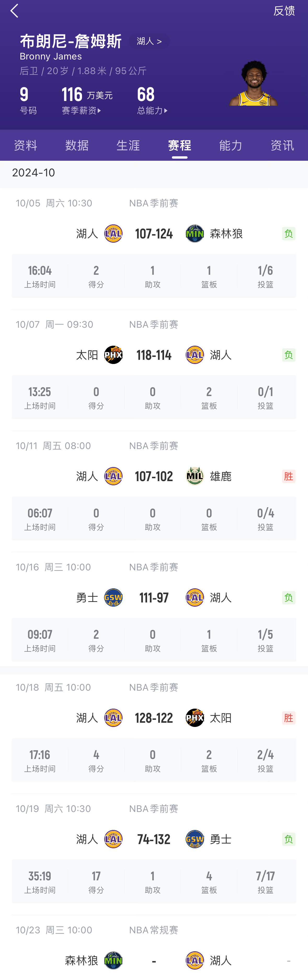
Task: Tap the 湖人 logo in 10/18 game
Action: 113,718
